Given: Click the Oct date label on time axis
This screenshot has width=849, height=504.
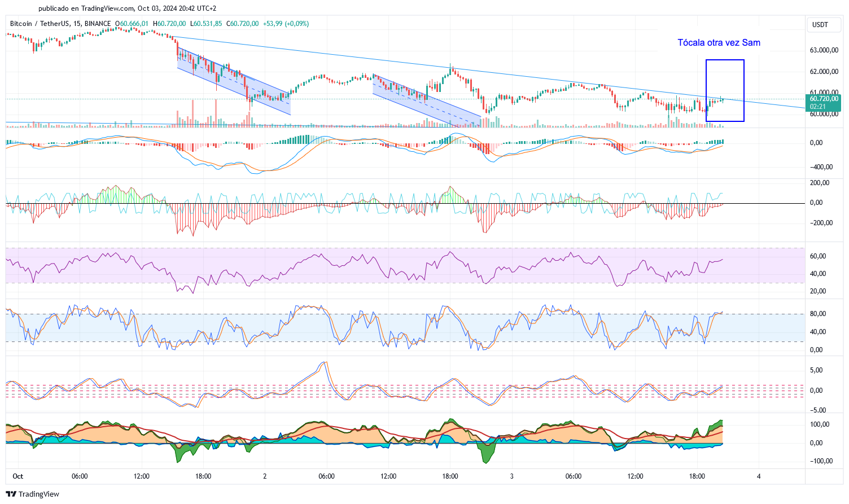Looking at the screenshot, I should point(18,476).
